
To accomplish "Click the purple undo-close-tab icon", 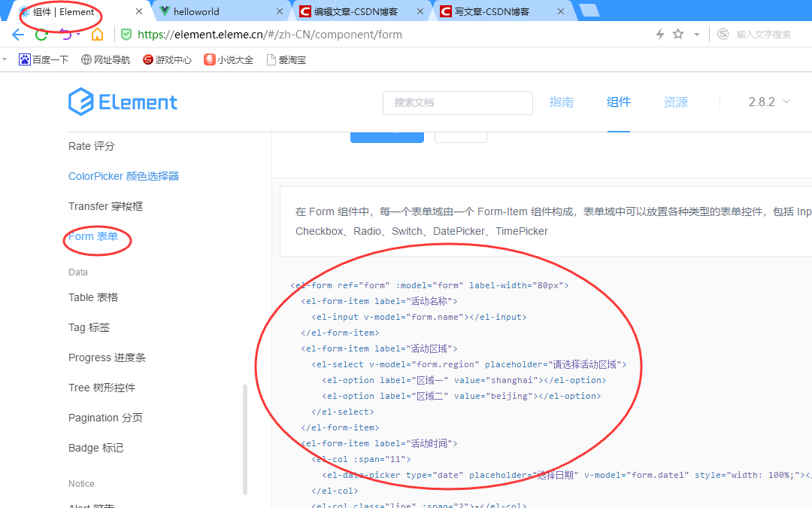I will click(65, 35).
